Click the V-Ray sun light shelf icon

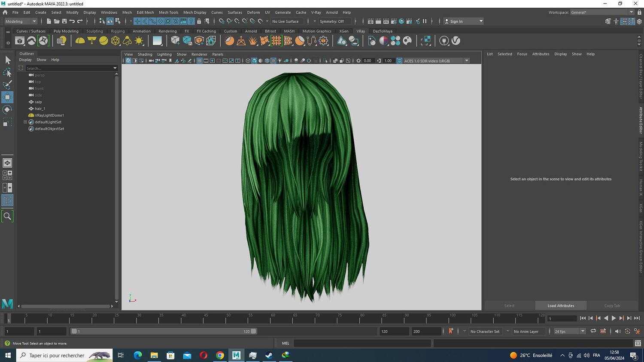(x=139, y=41)
